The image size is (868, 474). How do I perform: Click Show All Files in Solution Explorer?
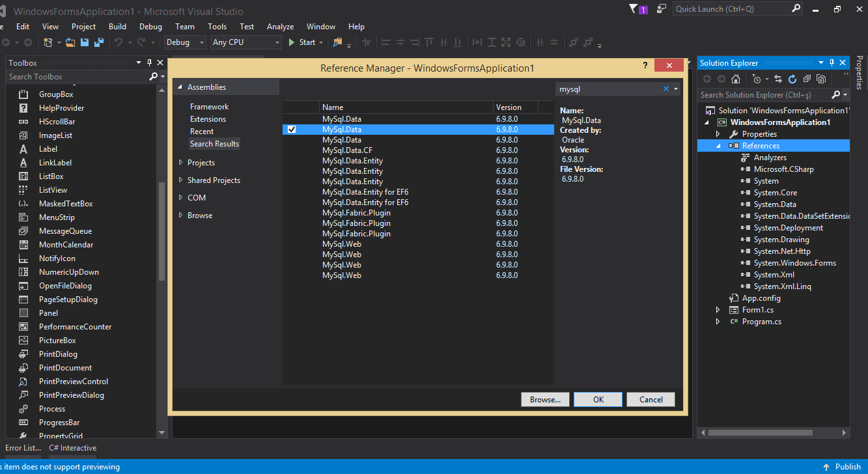pos(821,79)
